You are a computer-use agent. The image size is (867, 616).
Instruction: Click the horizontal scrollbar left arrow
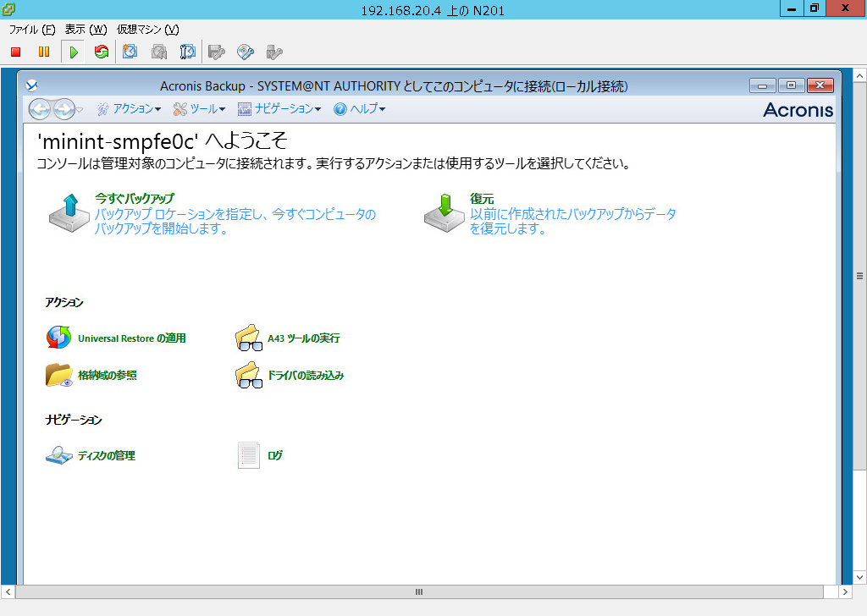coord(8,591)
